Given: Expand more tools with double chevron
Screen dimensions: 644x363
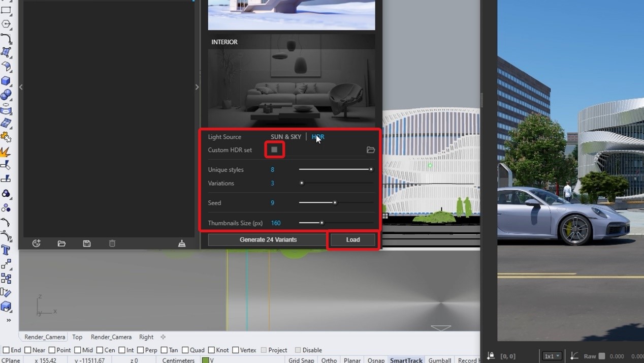Looking at the screenshot, I should [9, 320].
